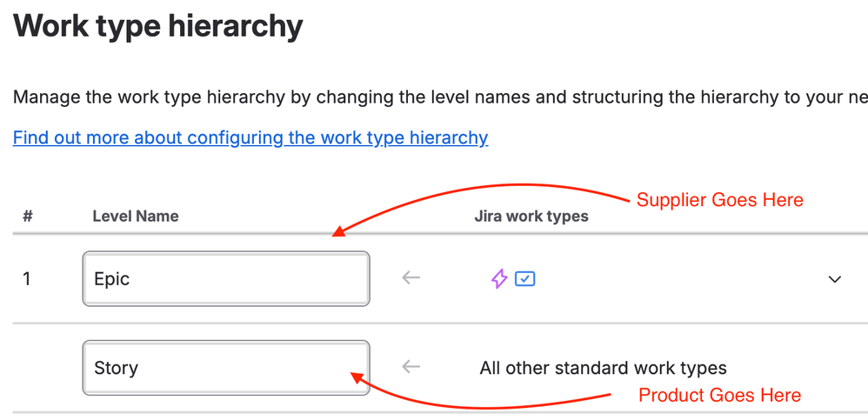Click the Level Name column header

click(x=136, y=216)
